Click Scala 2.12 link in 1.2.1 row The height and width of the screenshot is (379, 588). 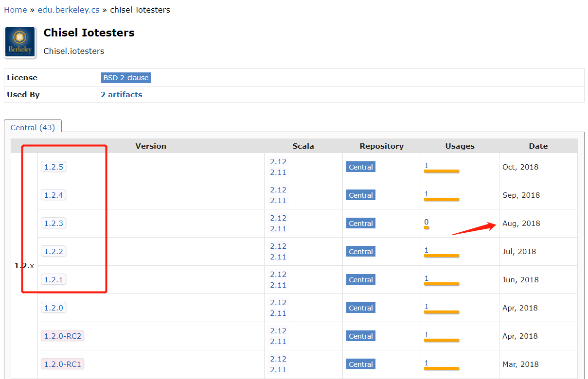click(x=278, y=275)
